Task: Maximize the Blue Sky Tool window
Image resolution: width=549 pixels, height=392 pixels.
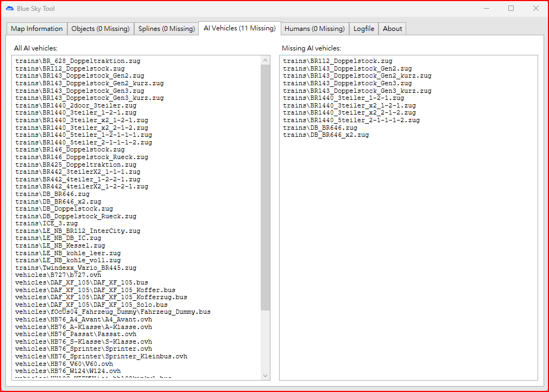Action: click(510, 9)
